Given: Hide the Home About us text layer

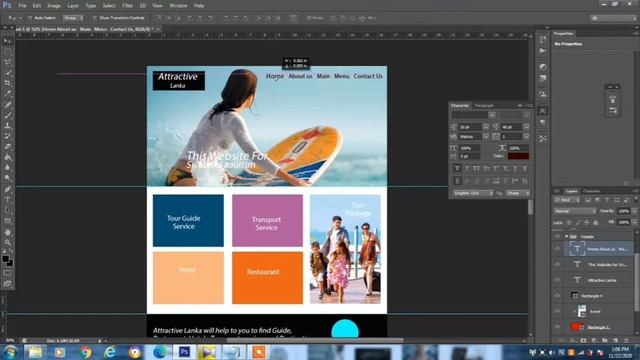Looking at the screenshot, I should [x=557, y=249].
